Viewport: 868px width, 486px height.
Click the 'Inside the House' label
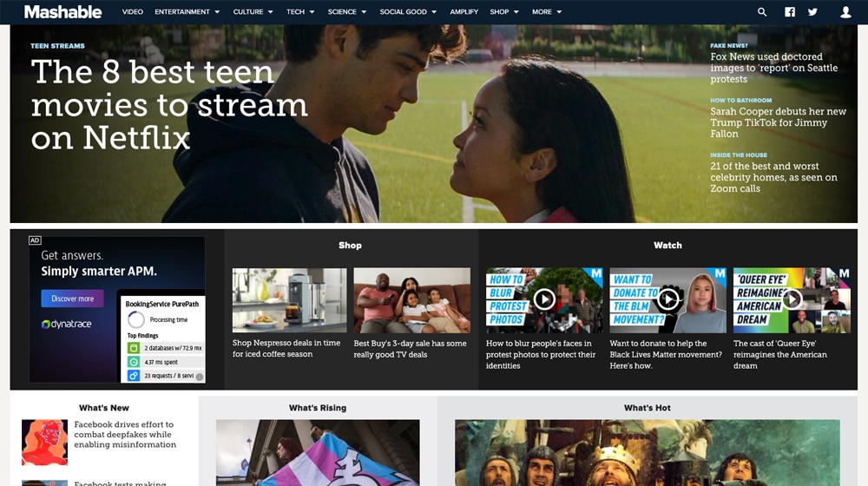[739, 155]
